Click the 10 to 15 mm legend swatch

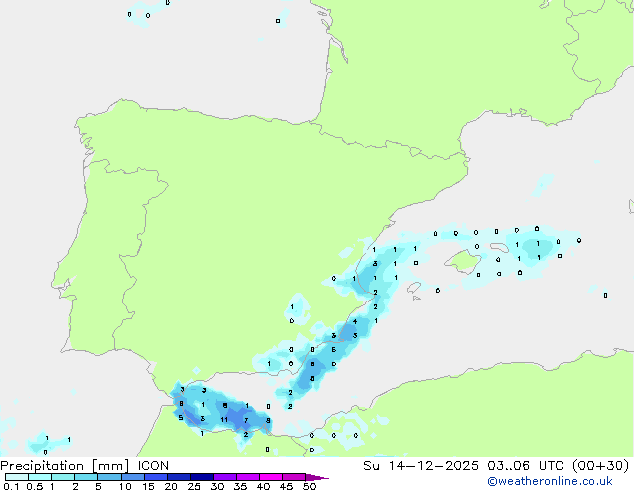133,477
